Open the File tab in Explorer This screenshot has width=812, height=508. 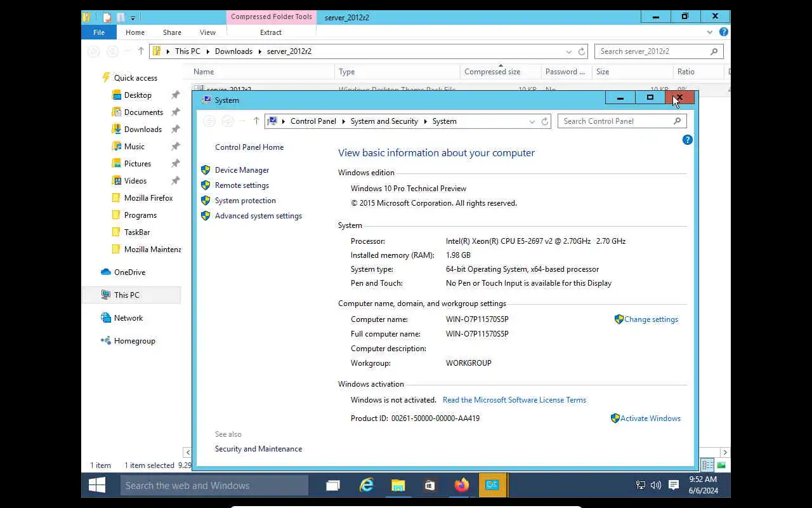point(99,32)
